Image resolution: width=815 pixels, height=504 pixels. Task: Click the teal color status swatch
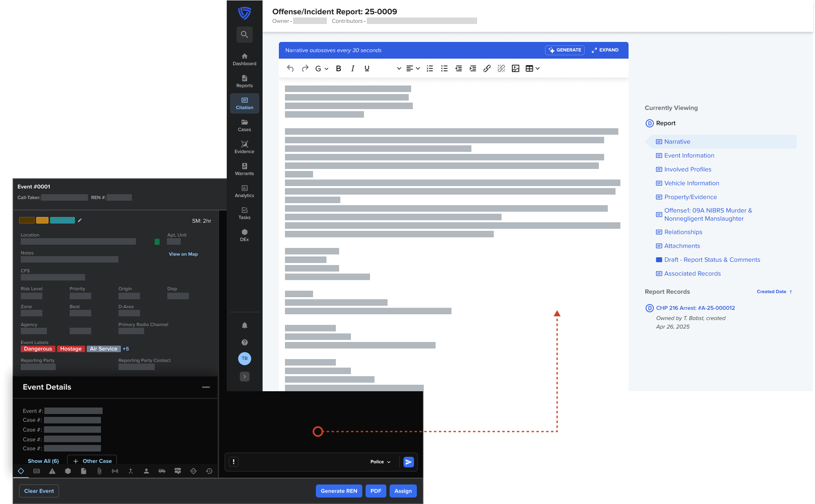(x=62, y=220)
